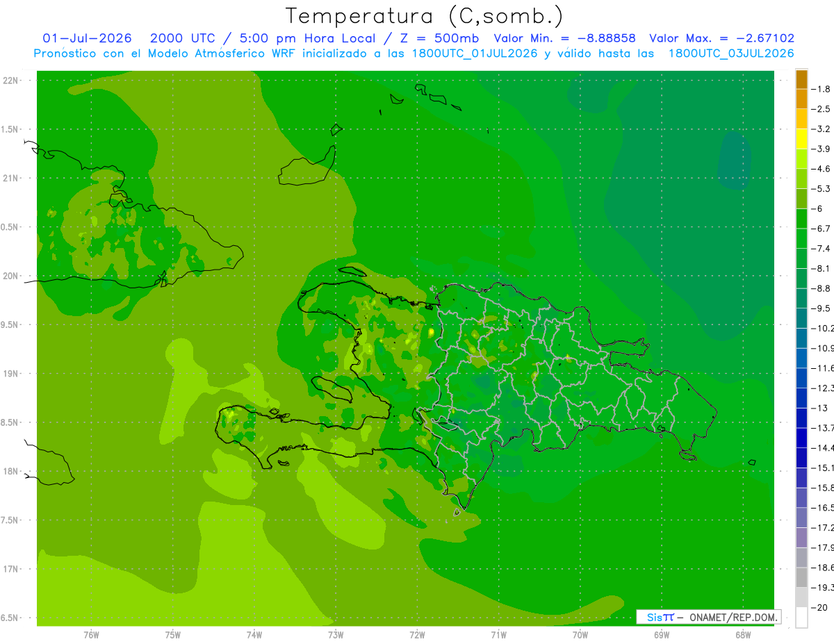Image resolution: width=834 pixels, height=644 pixels.
Task: Click the "-9.5" color scale value
Action: coord(821,308)
